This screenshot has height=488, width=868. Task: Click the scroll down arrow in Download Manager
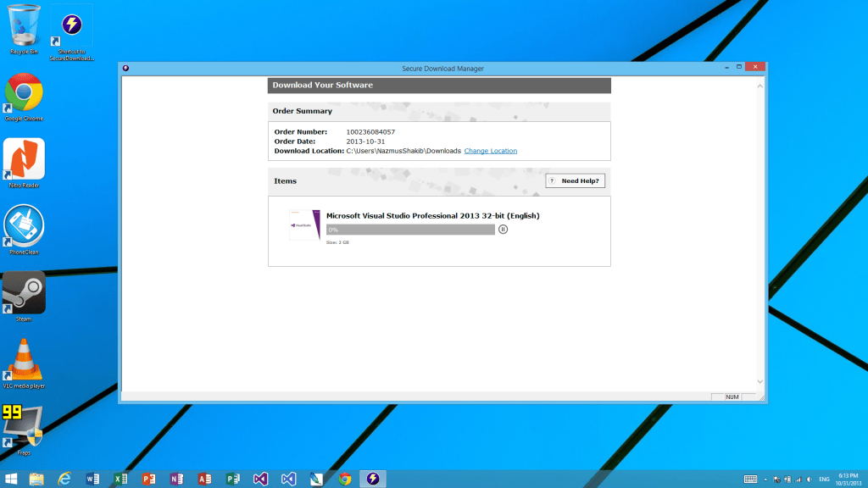(760, 381)
